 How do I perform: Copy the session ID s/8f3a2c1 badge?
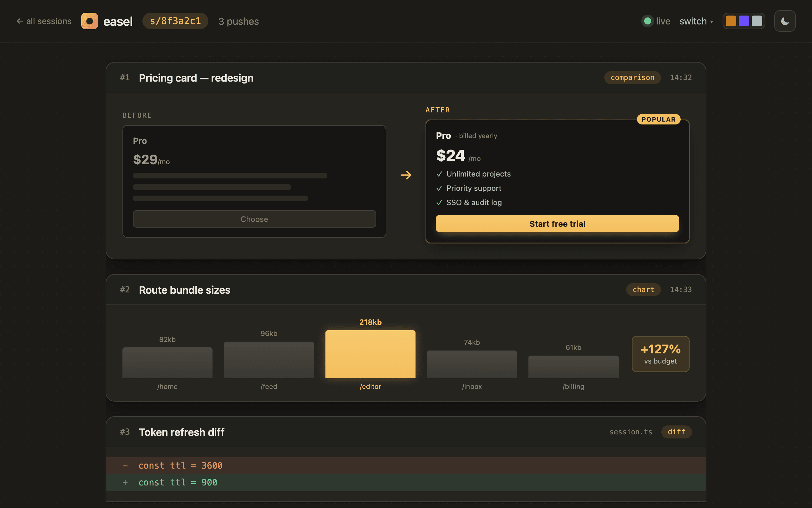click(175, 21)
